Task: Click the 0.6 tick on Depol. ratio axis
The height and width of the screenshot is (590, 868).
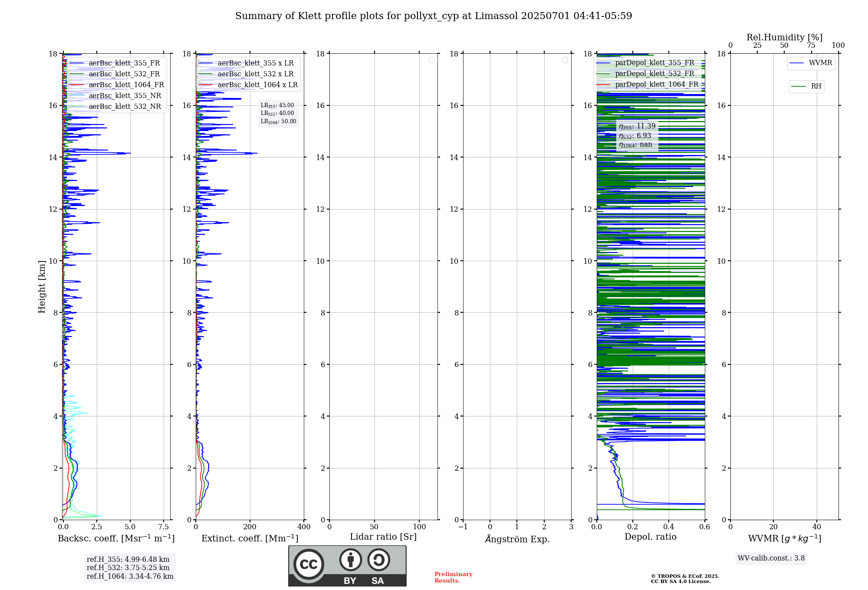Action: point(704,527)
